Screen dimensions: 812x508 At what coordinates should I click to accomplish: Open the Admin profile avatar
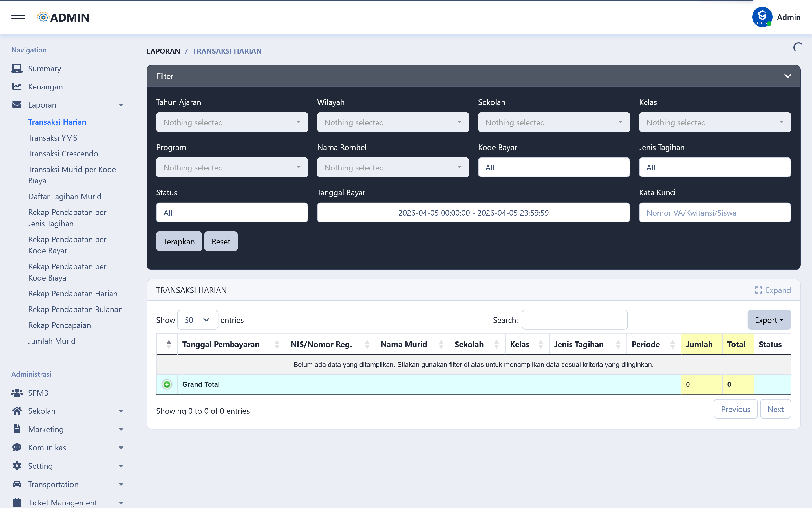tap(762, 17)
